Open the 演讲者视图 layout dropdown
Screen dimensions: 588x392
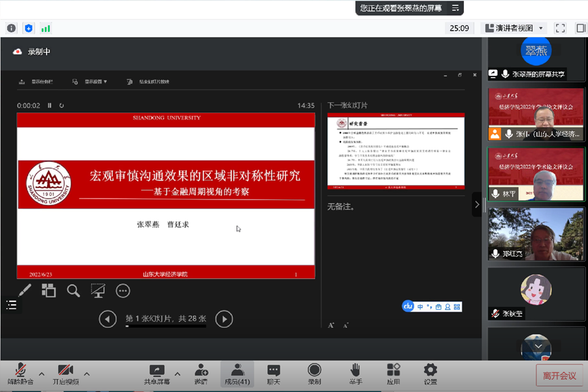click(514, 28)
